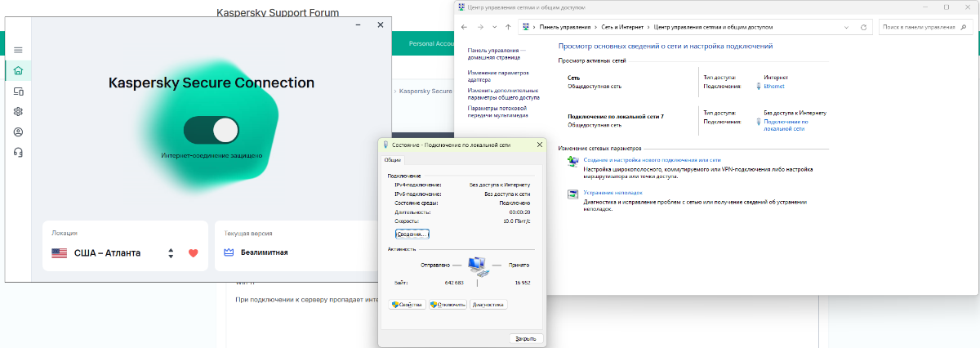
Task: Go to the Kaspersky Home section
Action: point(18,70)
